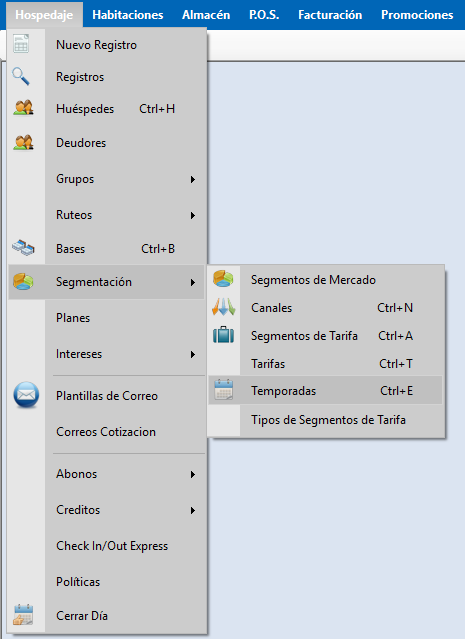The width and height of the screenshot is (465, 639).
Task: Select Ruteos menu entry
Action: [x=106, y=215]
